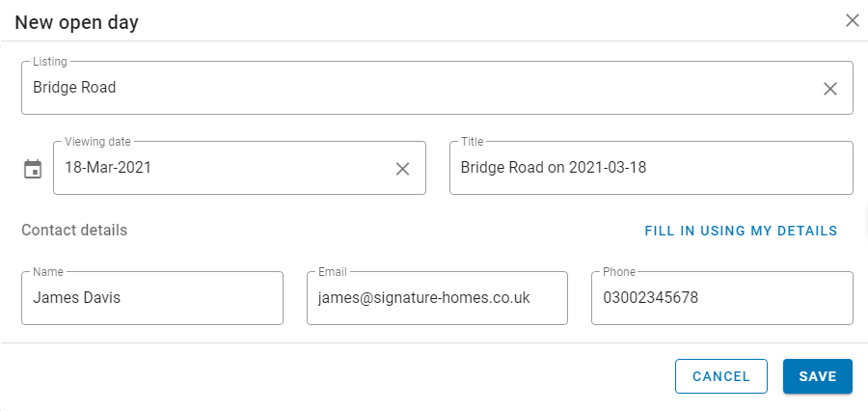Click the Viewing date field label
This screenshot has height=411, width=868.
97,142
